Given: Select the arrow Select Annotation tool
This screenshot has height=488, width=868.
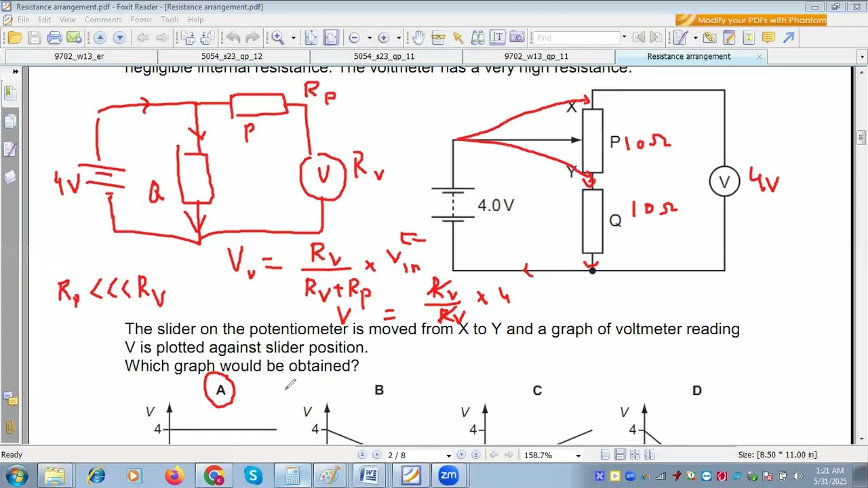Looking at the screenshot, I should pyautogui.click(x=458, y=38).
